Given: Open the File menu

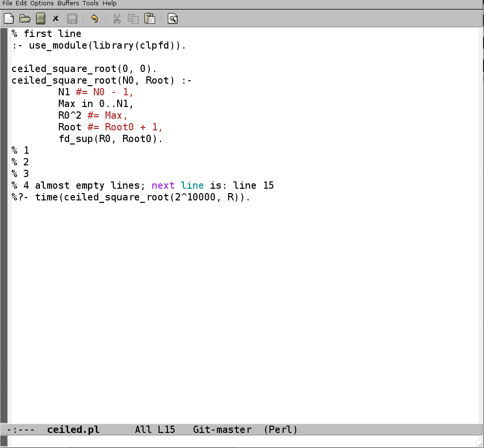Looking at the screenshot, I should 7,3.
